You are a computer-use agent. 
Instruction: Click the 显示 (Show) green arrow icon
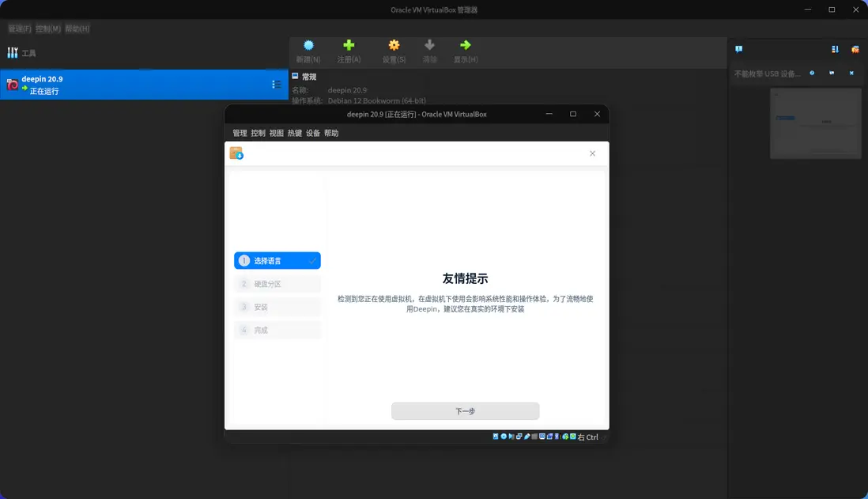click(x=466, y=49)
